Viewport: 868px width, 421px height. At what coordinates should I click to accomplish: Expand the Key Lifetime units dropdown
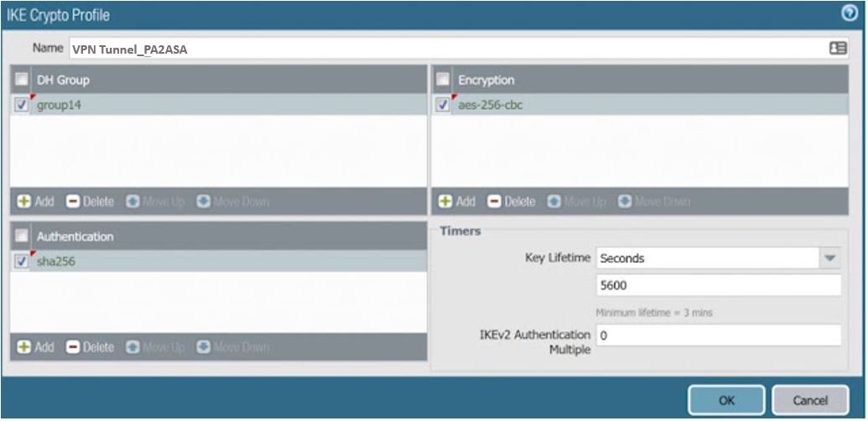coord(829,258)
